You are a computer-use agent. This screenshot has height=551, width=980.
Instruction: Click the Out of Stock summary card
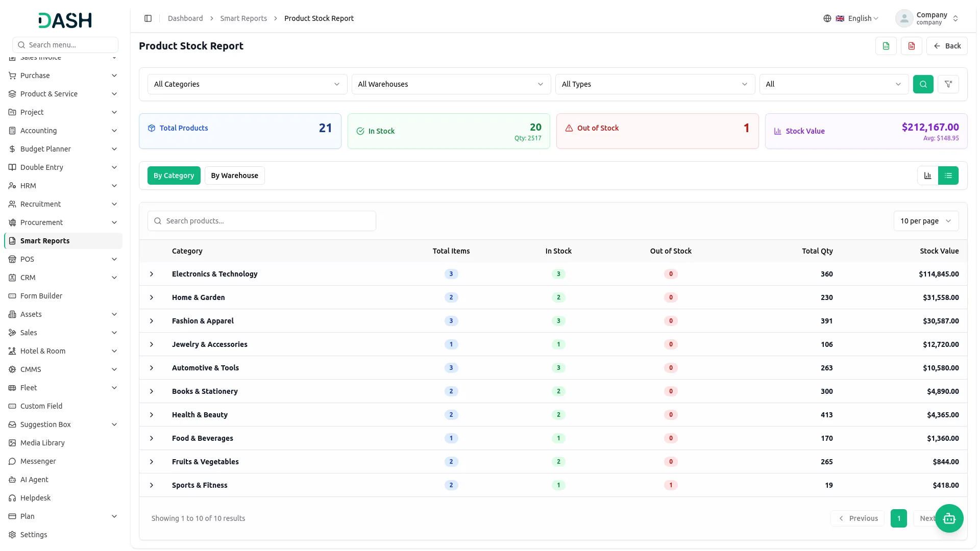coord(657,131)
